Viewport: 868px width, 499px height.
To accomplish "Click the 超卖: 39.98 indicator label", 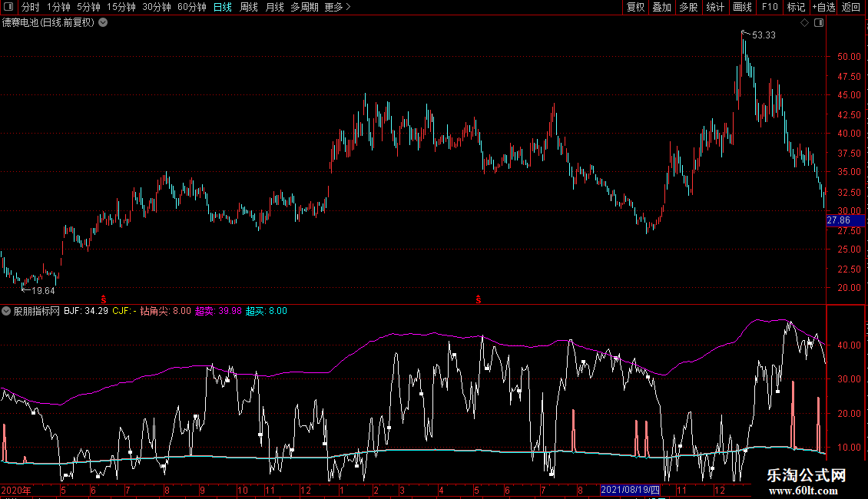I will pos(218,311).
